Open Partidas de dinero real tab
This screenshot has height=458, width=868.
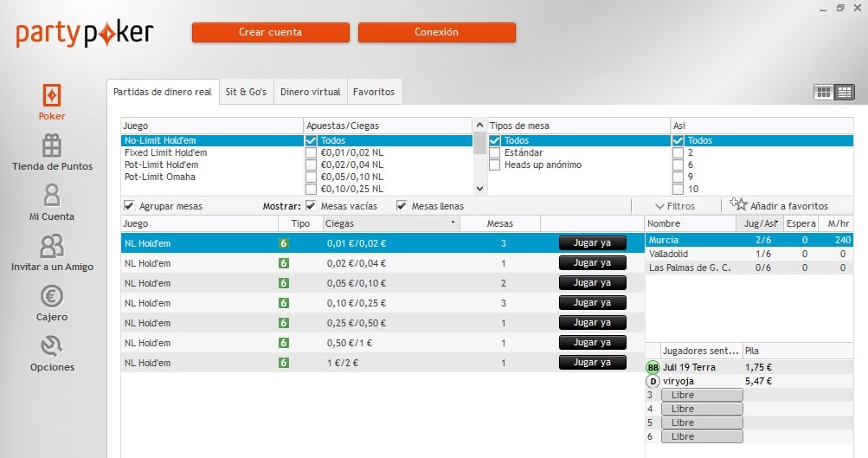pyautogui.click(x=163, y=92)
